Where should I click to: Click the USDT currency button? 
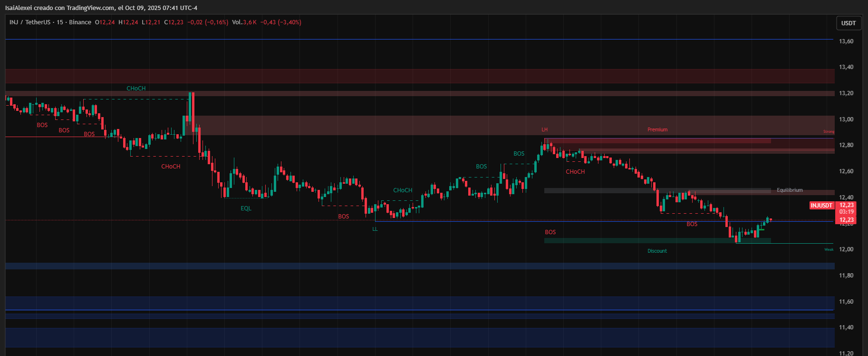[x=849, y=23]
